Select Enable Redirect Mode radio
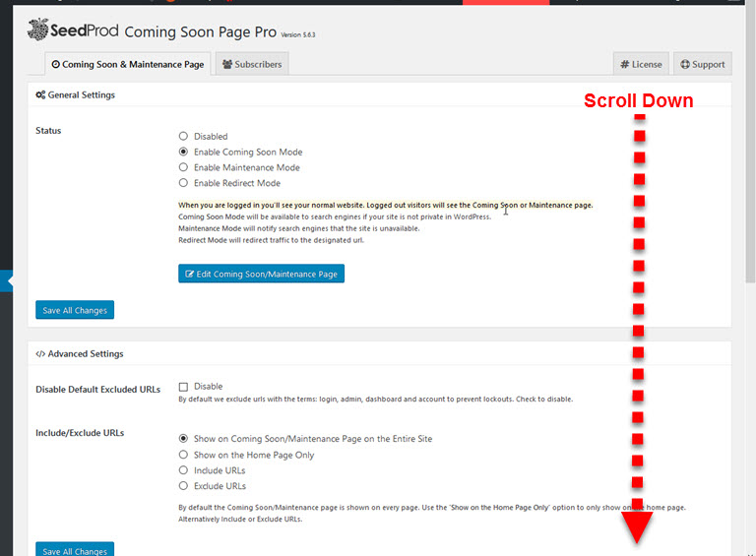The width and height of the screenshot is (756, 556). point(183,183)
